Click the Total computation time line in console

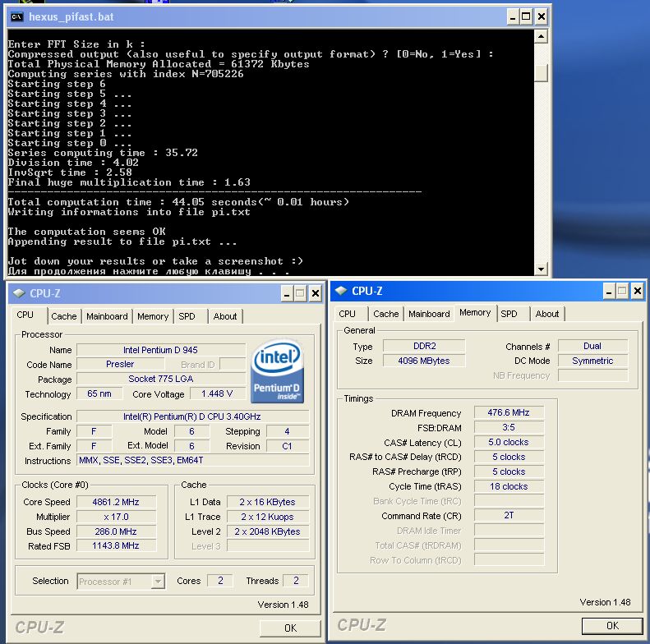click(178, 202)
